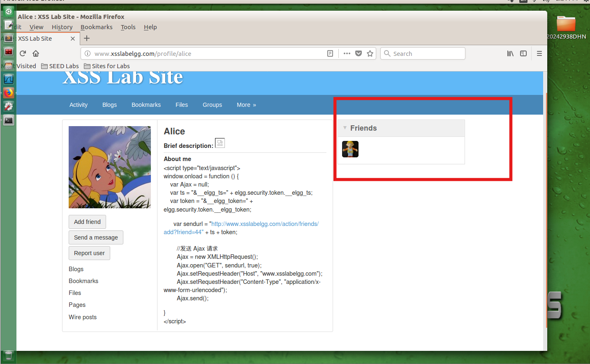The width and height of the screenshot is (590, 364).
Task: Open the History menu
Action: click(x=62, y=27)
